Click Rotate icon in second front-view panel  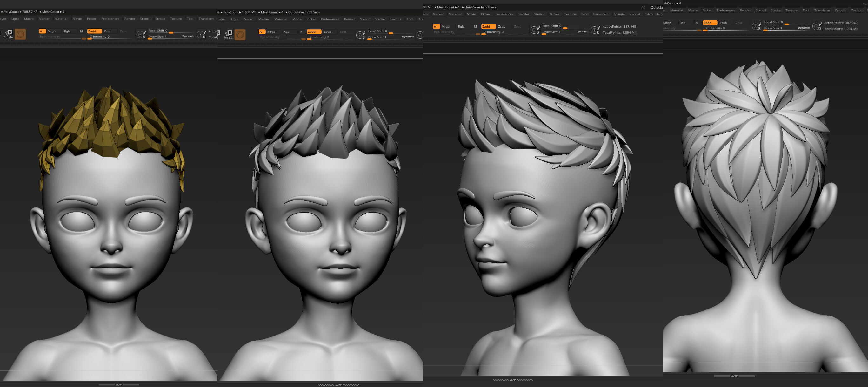tap(228, 34)
